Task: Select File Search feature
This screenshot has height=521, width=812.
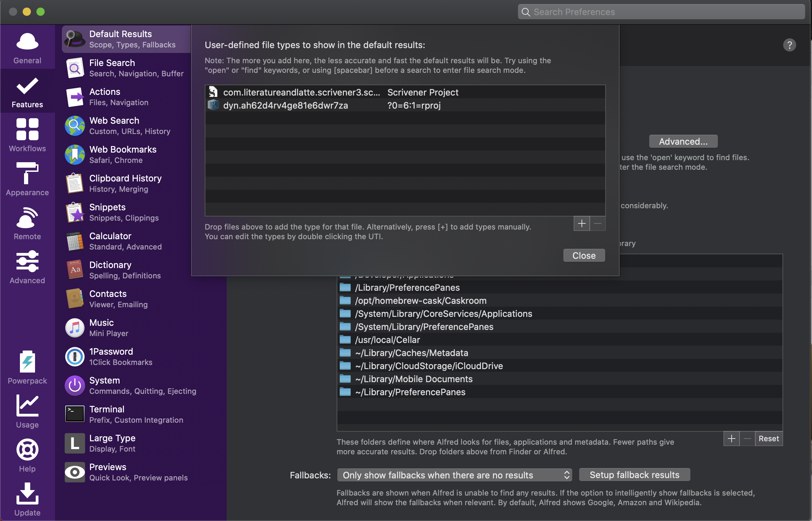Action: point(126,68)
